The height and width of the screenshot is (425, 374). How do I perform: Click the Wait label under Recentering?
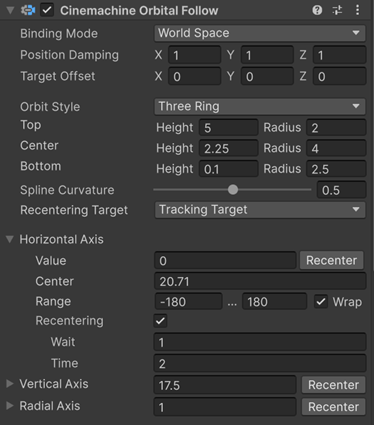[x=63, y=342]
